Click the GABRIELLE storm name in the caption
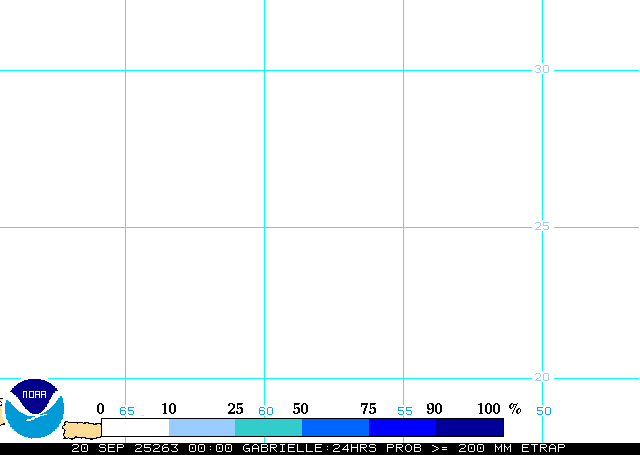The width and height of the screenshot is (640, 455). (279, 448)
